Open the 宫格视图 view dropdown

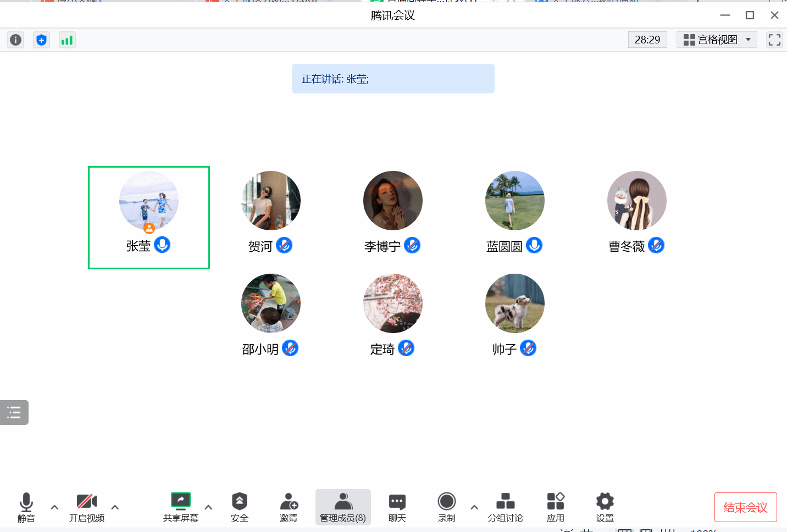pos(717,40)
